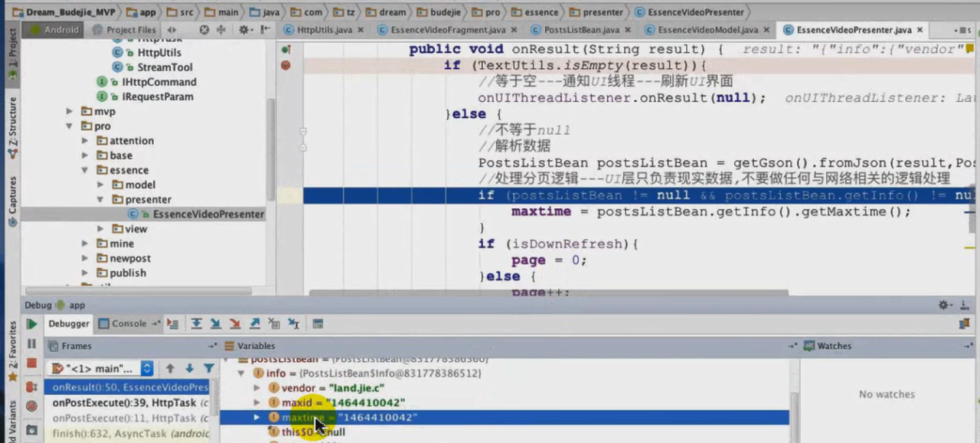The width and height of the screenshot is (980, 443).
Task: Click the Run to Cursor icon
Action: 293,324
